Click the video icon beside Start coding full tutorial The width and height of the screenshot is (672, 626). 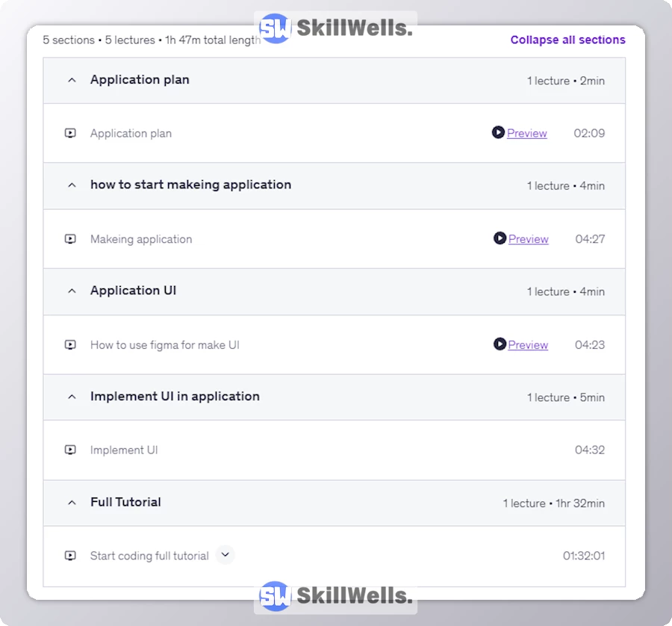coord(70,556)
